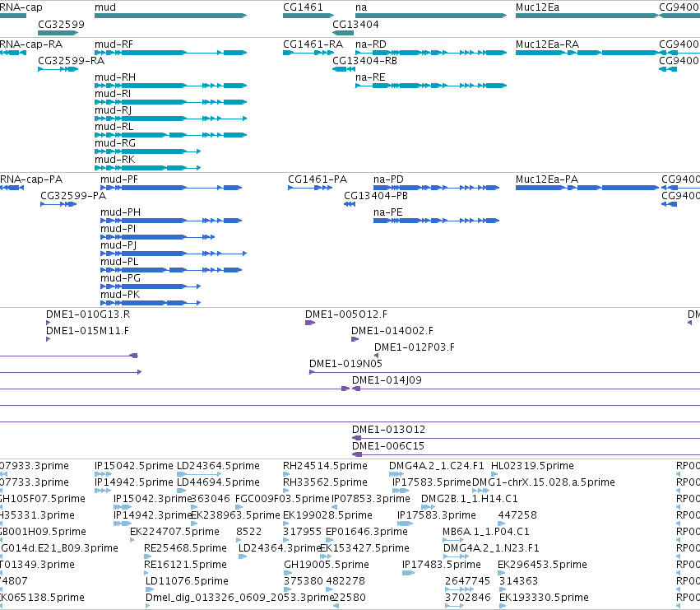The height and width of the screenshot is (610, 700).
Task: Select EST RE16121.5prime label
Action: pos(185,566)
